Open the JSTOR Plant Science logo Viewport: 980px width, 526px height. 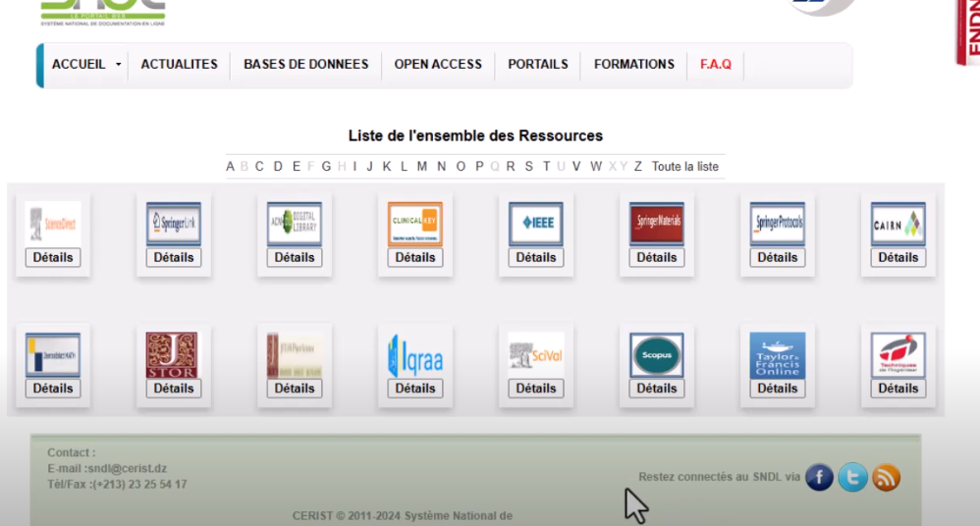[295, 355]
